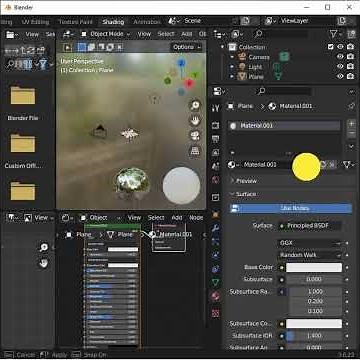
Task: Click the zoom icon in the image editor
Action: tap(44, 247)
